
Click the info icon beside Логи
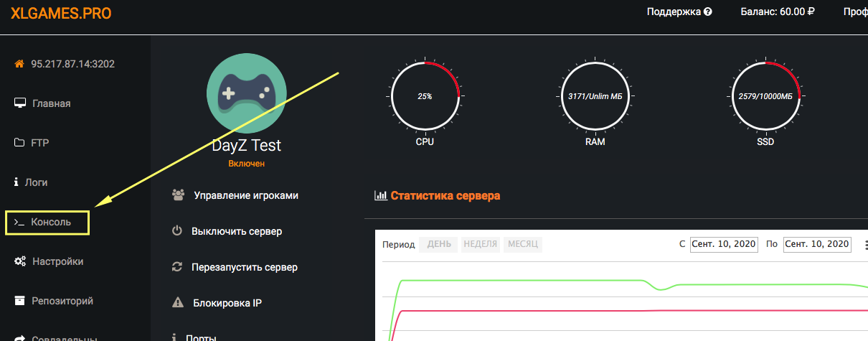(x=16, y=182)
